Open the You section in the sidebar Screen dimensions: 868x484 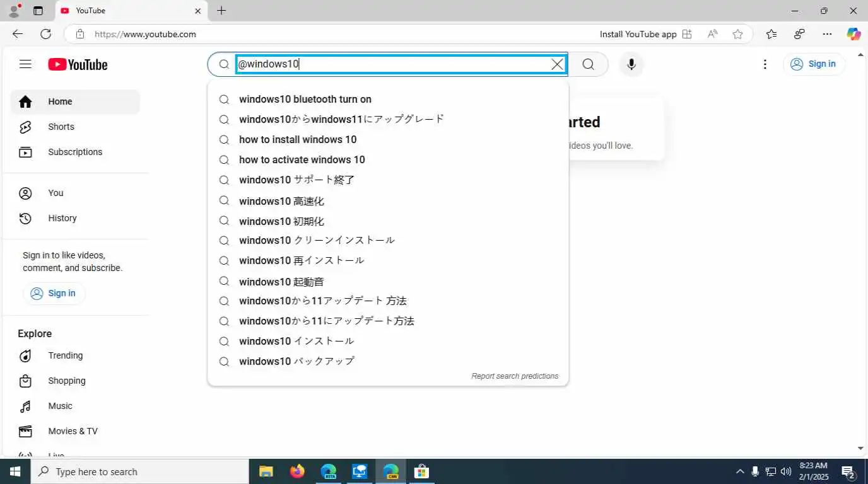[x=75, y=193]
